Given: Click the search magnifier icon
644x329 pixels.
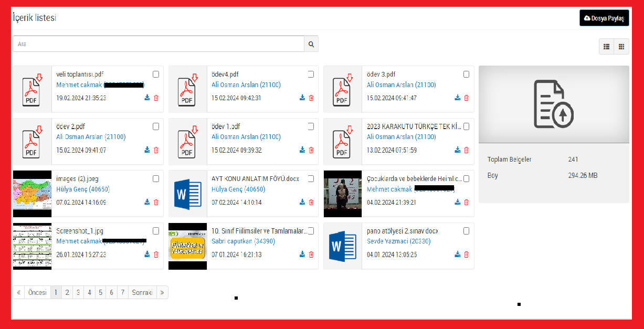Looking at the screenshot, I should pyautogui.click(x=311, y=44).
